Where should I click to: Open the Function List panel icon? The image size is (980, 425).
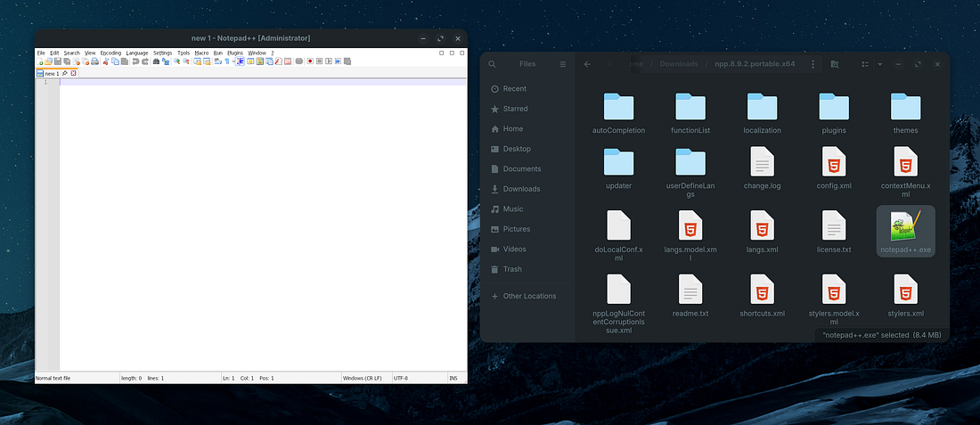(x=277, y=61)
